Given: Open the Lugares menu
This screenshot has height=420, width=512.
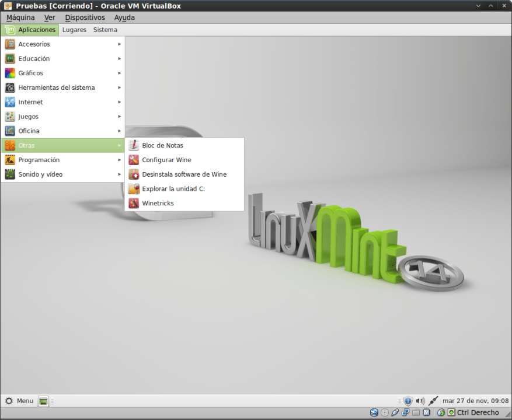Looking at the screenshot, I should 74,30.
